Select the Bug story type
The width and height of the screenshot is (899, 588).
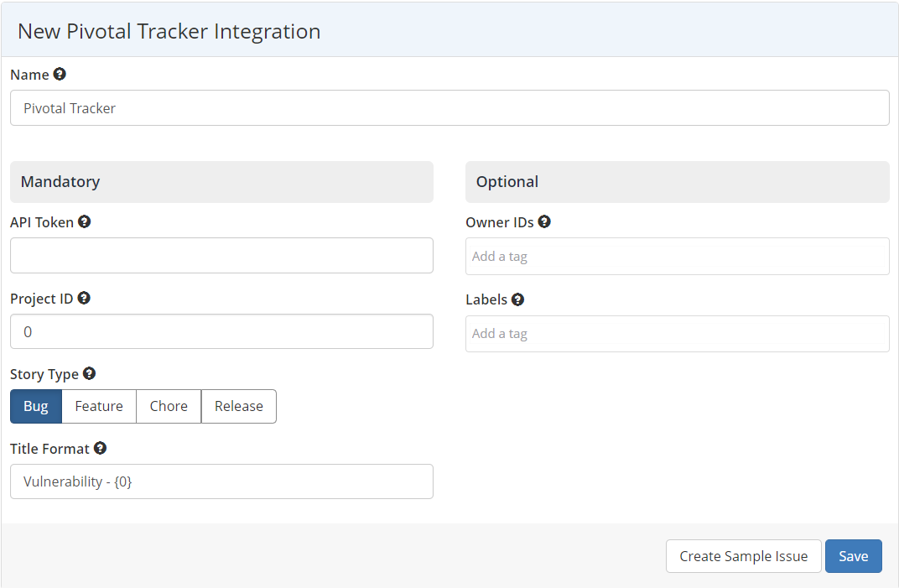click(35, 406)
